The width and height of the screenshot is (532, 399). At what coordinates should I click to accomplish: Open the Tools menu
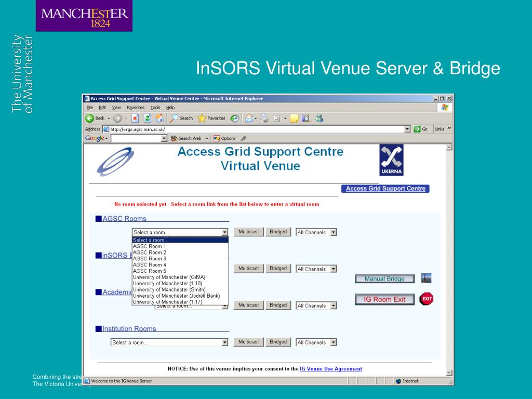pos(155,108)
